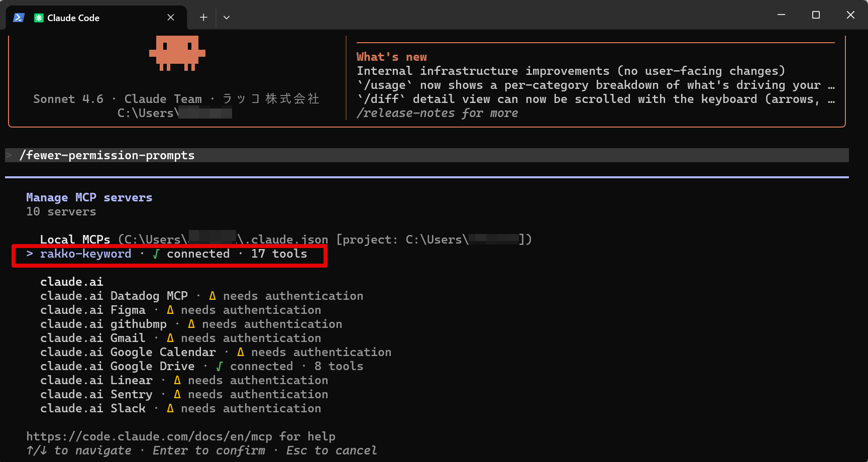Image resolution: width=868 pixels, height=462 pixels.
Task: Open a new terminal tab with plus
Action: (203, 18)
